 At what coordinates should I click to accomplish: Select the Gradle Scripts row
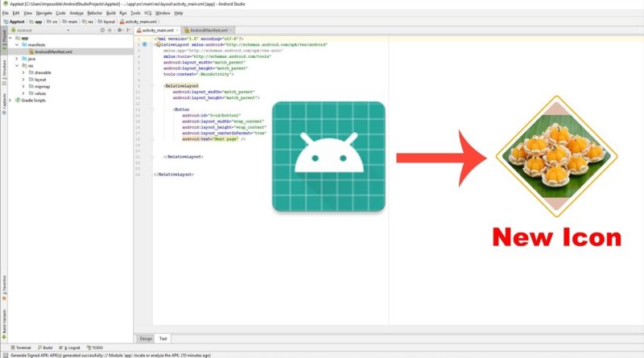(x=70, y=101)
